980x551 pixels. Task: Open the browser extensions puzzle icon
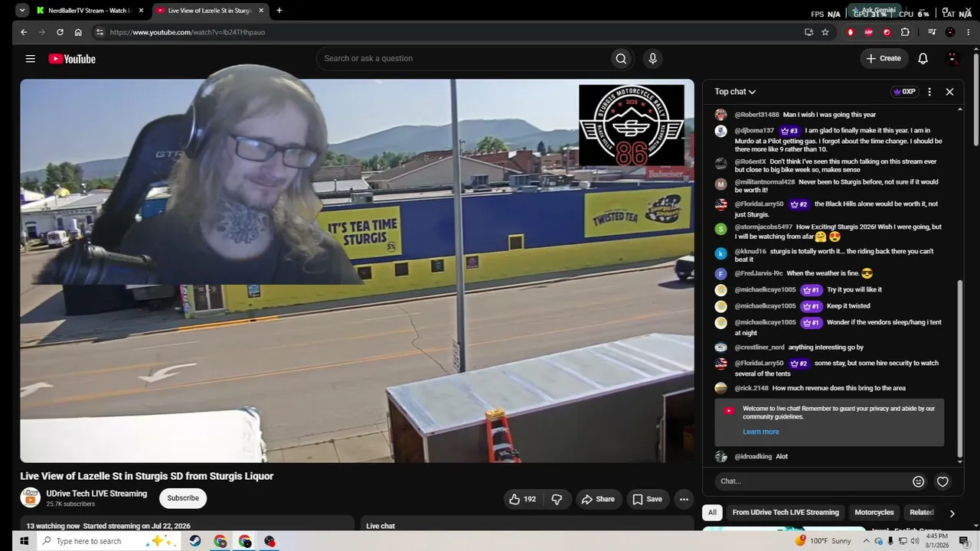[905, 32]
